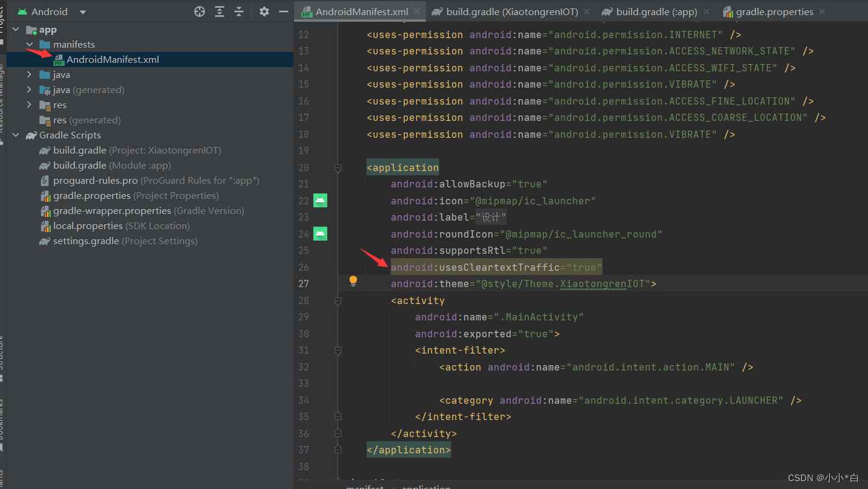
Task: Close the AndroidManifest.xml tab
Action: (x=417, y=11)
